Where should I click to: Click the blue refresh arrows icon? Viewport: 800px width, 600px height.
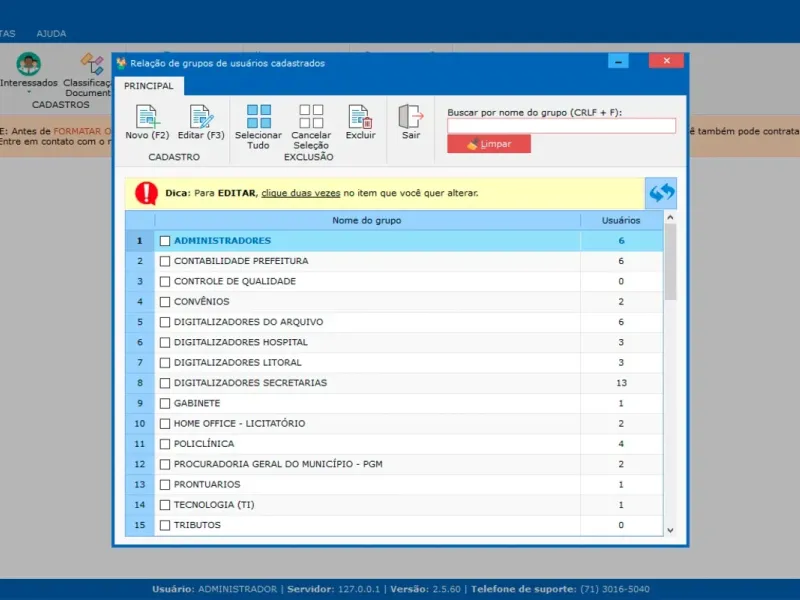pyautogui.click(x=662, y=192)
